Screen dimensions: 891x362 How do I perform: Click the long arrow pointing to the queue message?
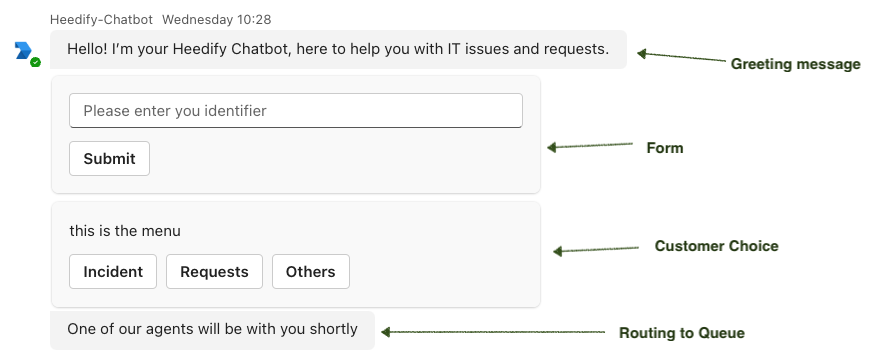(x=493, y=332)
